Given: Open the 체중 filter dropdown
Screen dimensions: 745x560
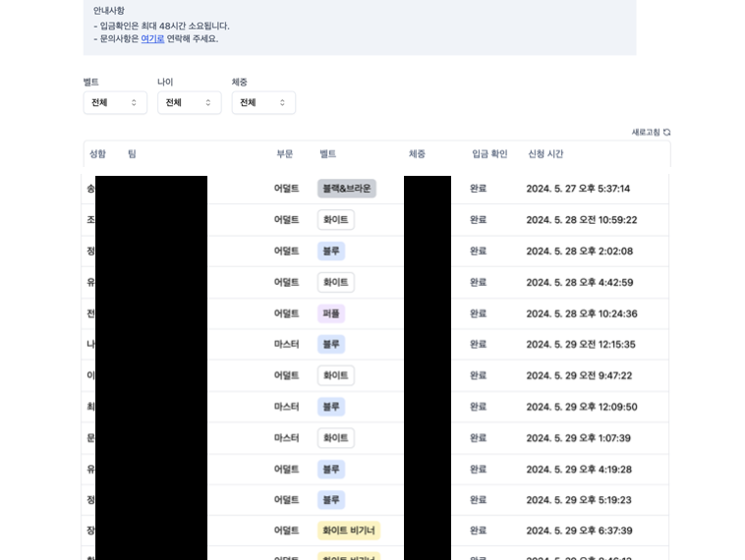Looking at the screenshot, I should pyautogui.click(x=263, y=102).
